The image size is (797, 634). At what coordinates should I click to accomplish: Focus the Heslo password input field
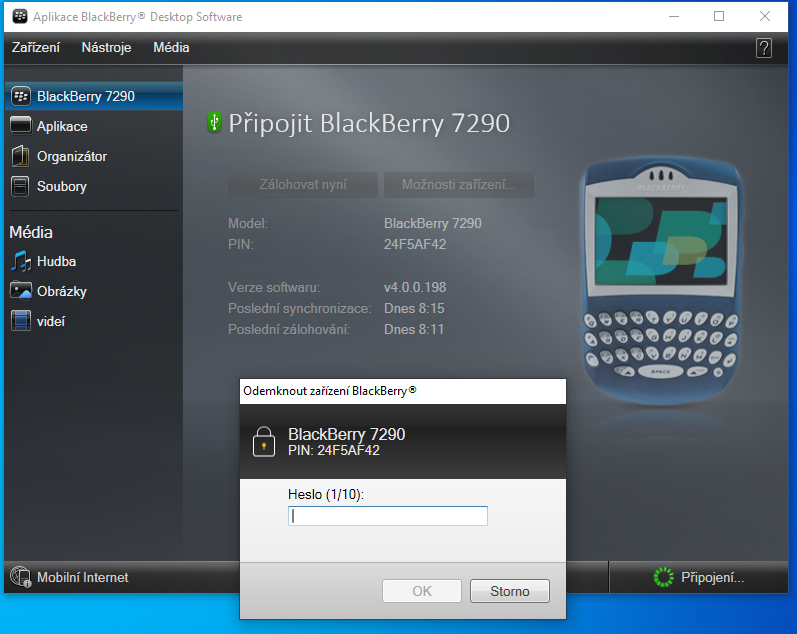point(388,516)
